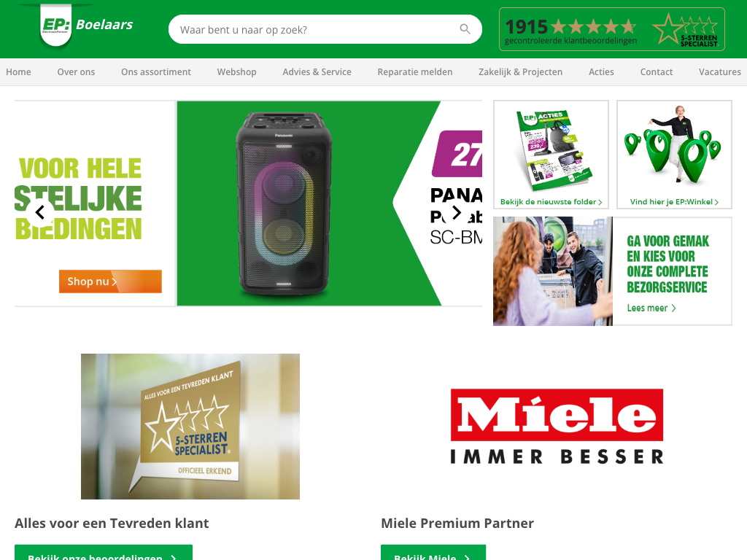Go to the Webshop menu item
The image size is (747, 560).
[237, 72]
